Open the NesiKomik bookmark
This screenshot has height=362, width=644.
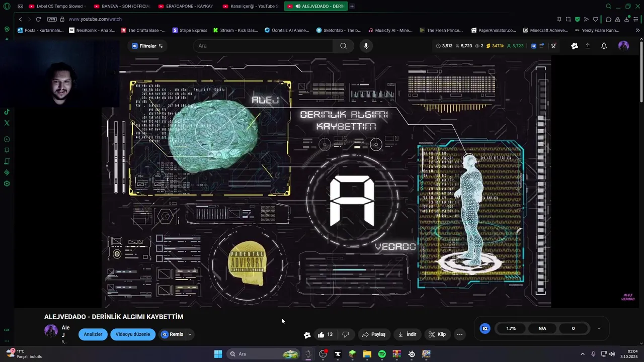coord(93,30)
